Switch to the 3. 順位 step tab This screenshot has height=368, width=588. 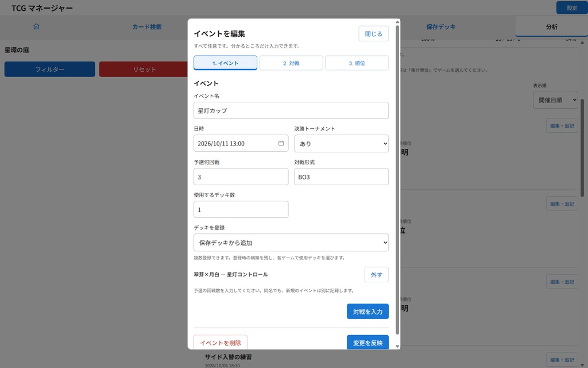[357, 63]
